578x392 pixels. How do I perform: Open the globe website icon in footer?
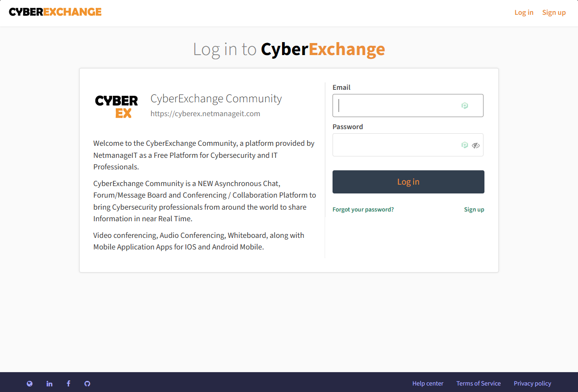[x=30, y=384]
